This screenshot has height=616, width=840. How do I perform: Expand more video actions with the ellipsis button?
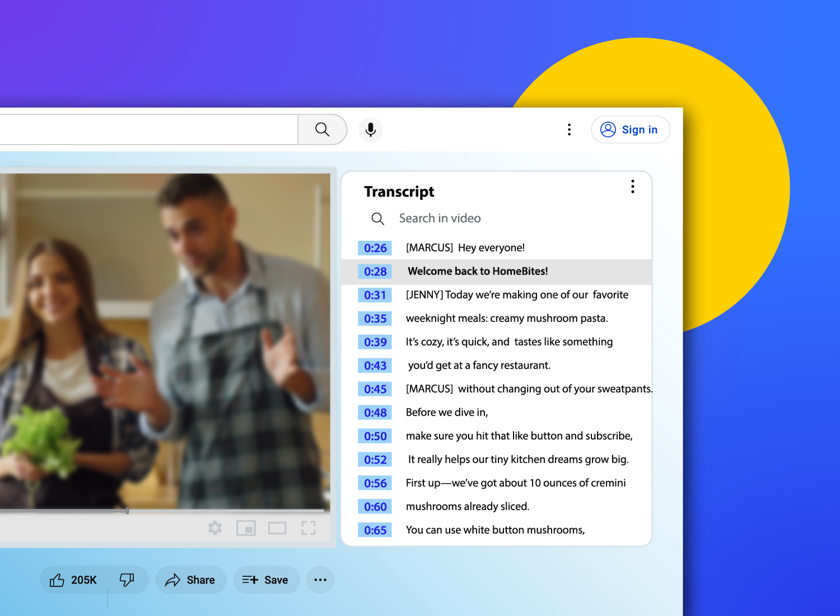tap(320, 580)
